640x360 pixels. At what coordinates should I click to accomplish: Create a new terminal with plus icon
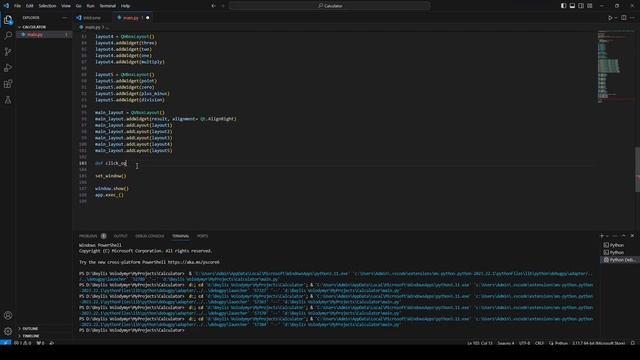[602, 236]
